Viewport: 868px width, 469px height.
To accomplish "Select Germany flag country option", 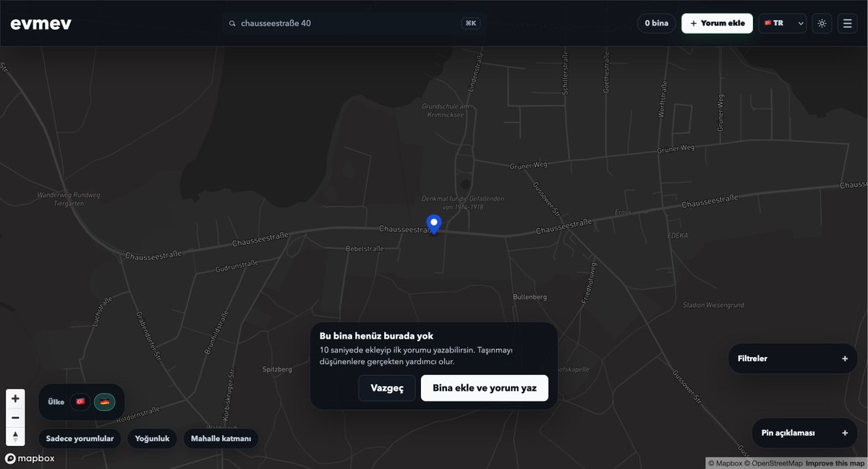I will [105, 402].
